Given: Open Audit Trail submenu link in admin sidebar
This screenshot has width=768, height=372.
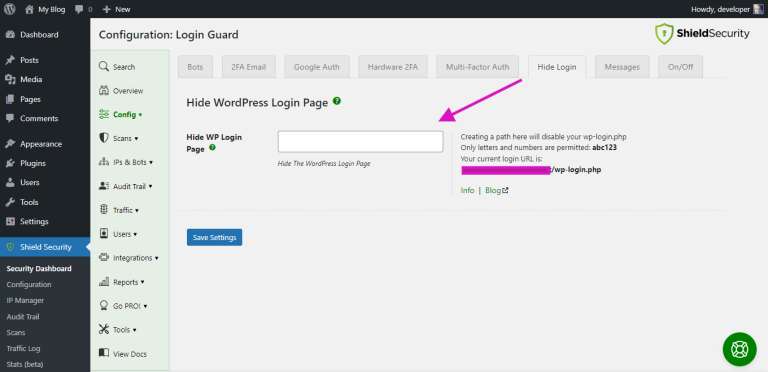Looking at the screenshot, I should (x=23, y=317).
